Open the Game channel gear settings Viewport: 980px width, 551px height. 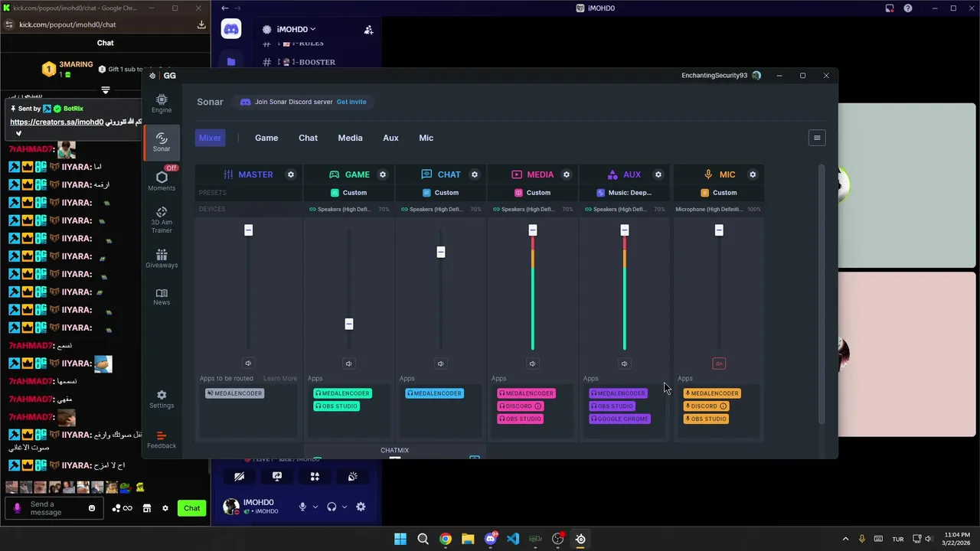click(383, 174)
